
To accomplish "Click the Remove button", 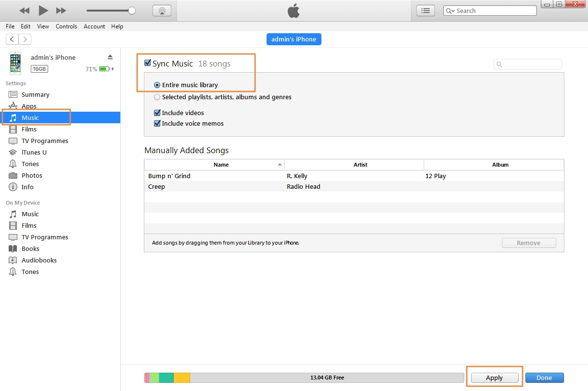I will pos(529,243).
